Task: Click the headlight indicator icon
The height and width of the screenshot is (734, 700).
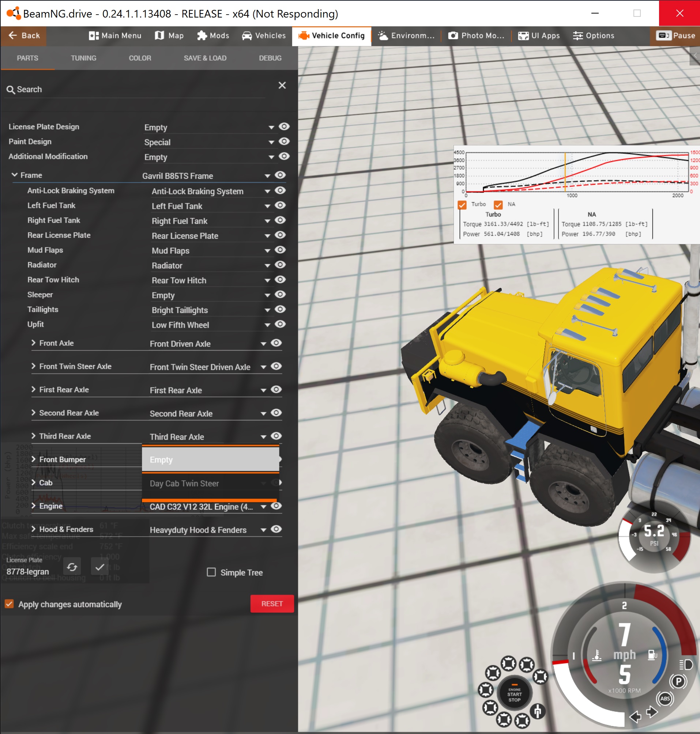Action: (686, 664)
